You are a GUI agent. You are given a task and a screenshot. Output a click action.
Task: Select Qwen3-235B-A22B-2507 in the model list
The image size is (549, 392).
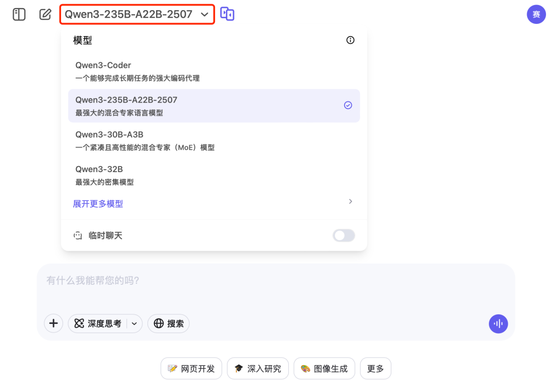(x=214, y=106)
